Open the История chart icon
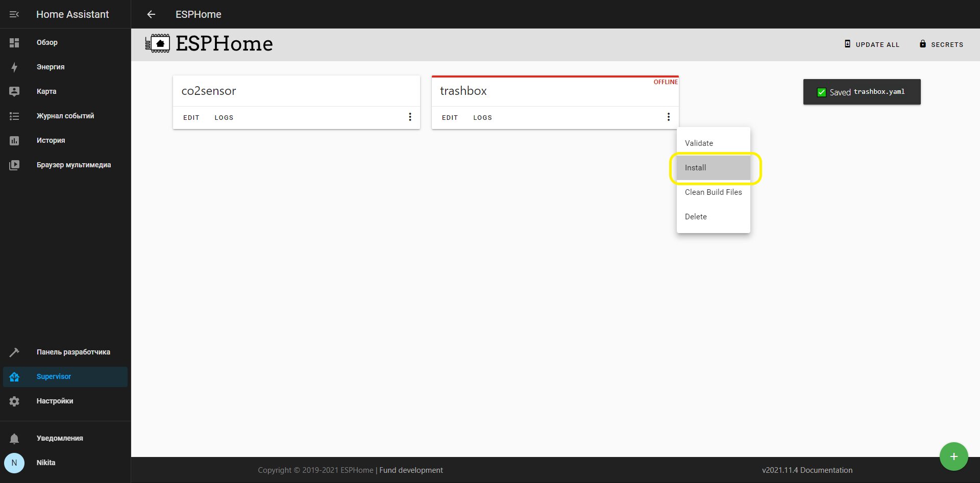 tap(14, 140)
